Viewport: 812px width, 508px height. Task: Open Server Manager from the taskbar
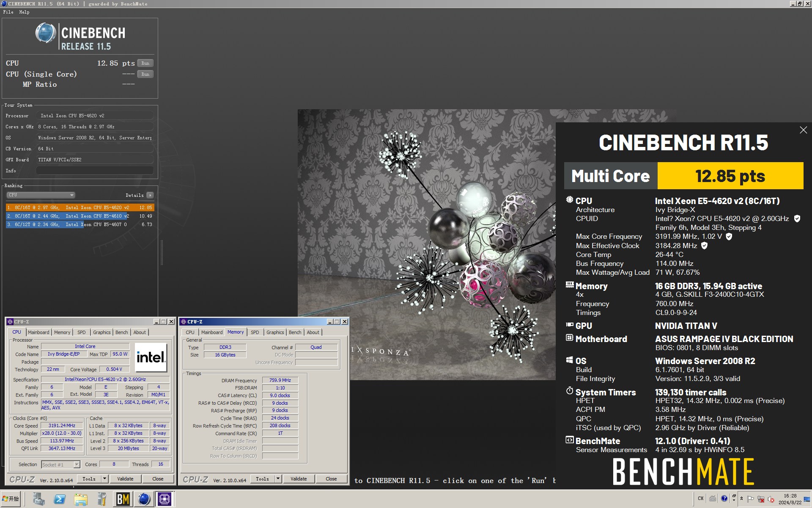(x=38, y=500)
